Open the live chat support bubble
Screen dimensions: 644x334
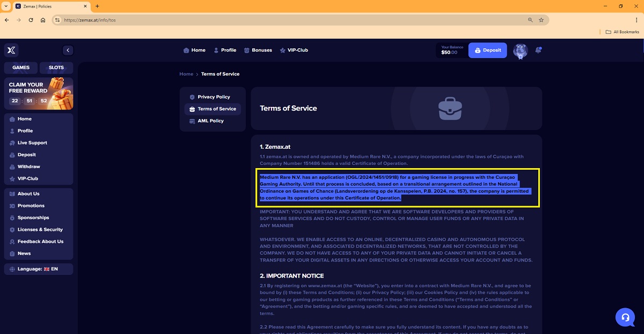(625, 317)
